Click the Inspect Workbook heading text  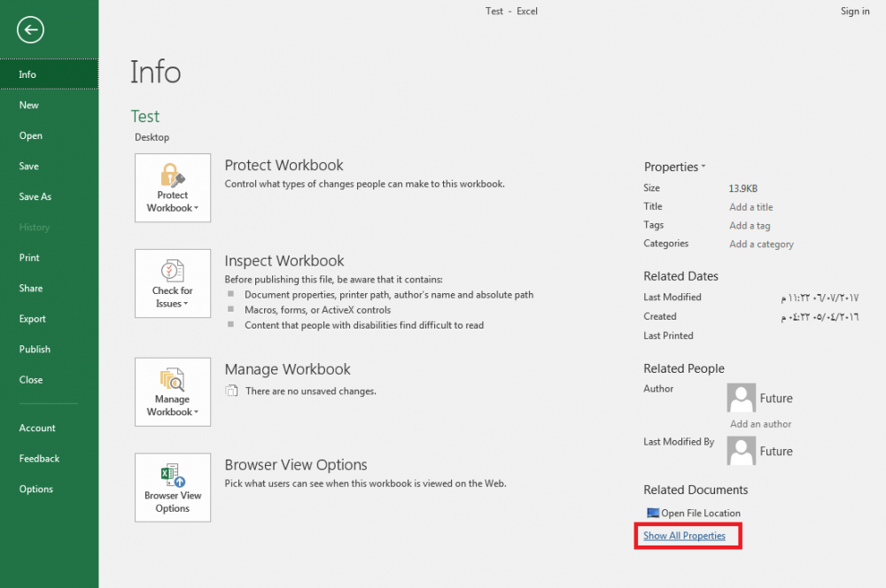[x=284, y=260]
